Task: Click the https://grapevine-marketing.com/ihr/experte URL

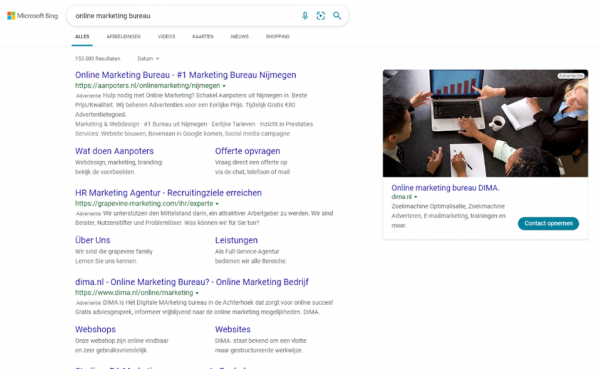Action: (x=144, y=204)
